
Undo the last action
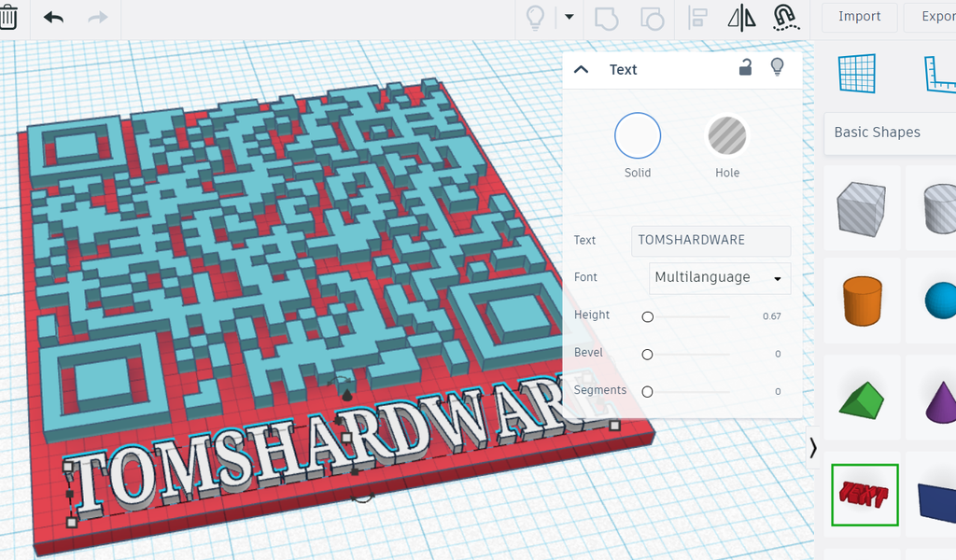click(54, 17)
